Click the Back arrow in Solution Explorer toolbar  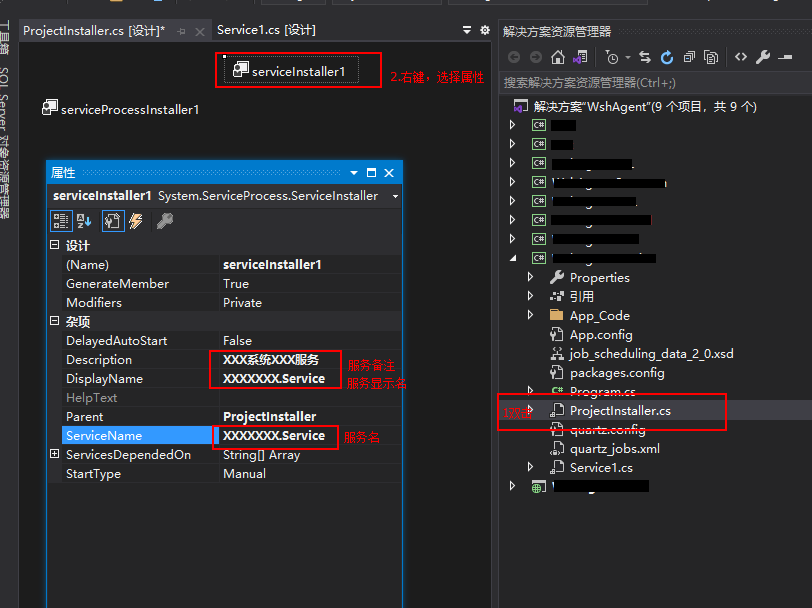click(x=514, y=57)
